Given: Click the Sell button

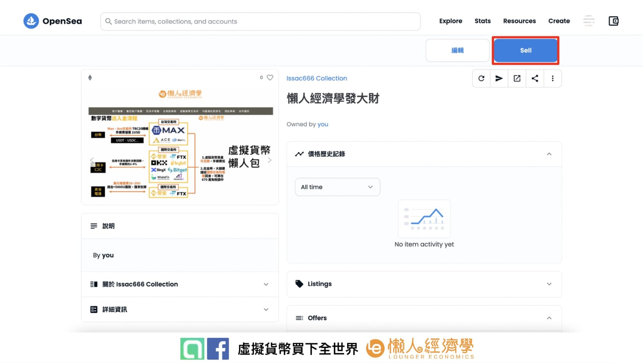Looking at the screenshot, I should (x=526, y=50).
